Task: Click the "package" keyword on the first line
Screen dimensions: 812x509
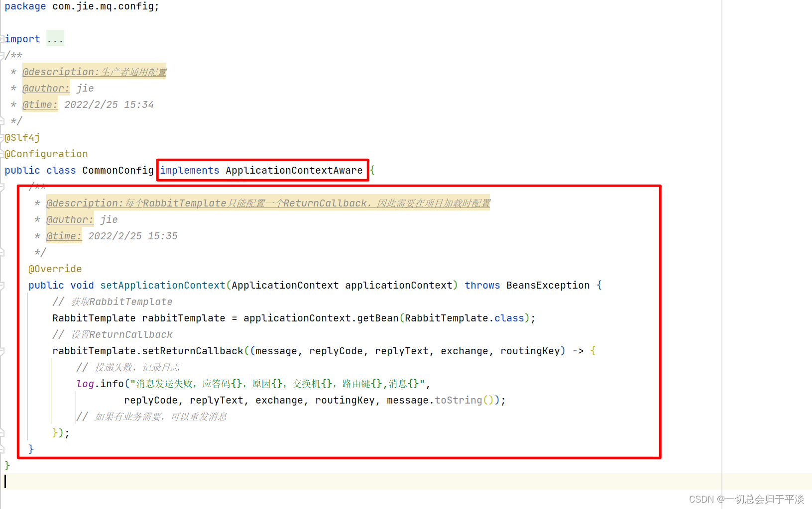Action: tap(25, 6)
